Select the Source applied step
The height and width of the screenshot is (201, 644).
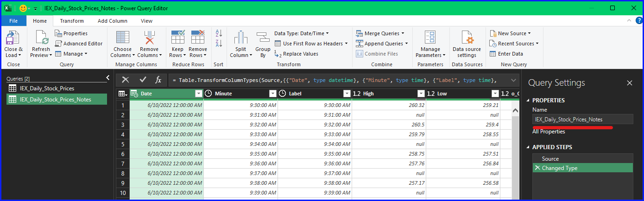[x=582, y=159]
